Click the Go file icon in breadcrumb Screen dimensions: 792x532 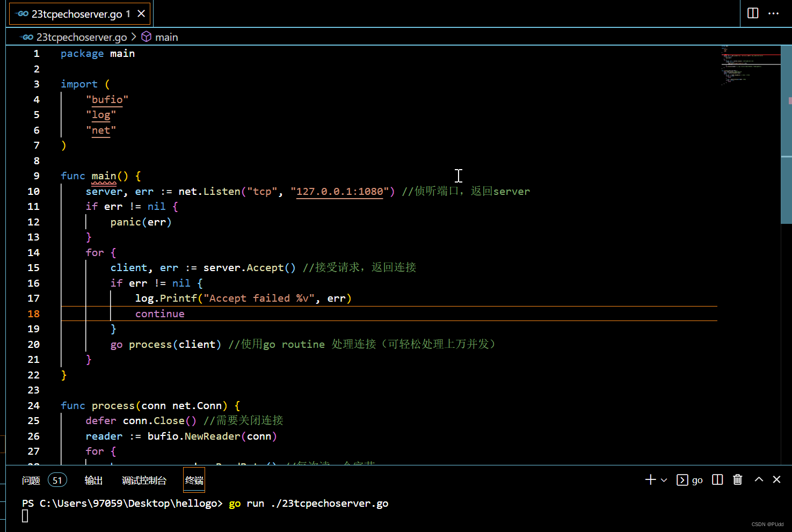[27, 37]
